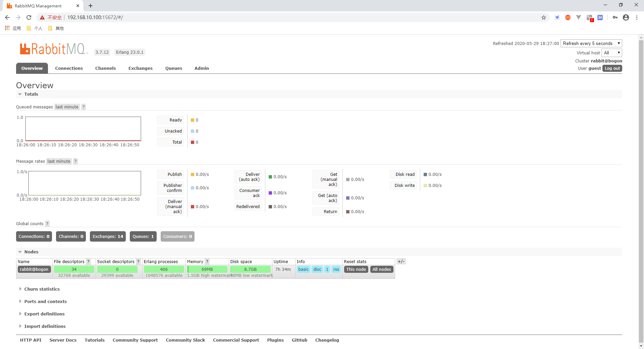
Task: Log out the guest user
Action: 612,68
